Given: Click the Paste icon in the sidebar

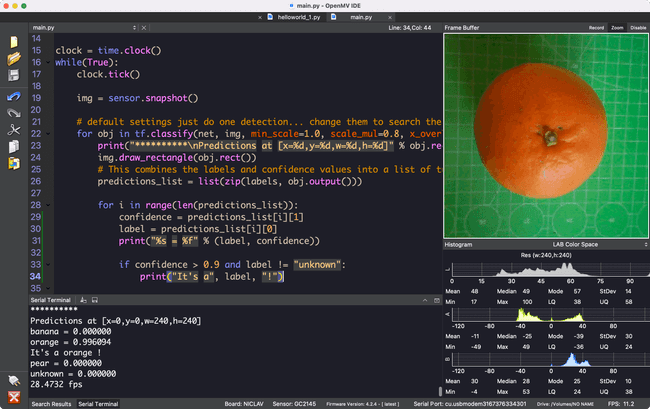Looking at the screenshot, I should coord(13,164).
